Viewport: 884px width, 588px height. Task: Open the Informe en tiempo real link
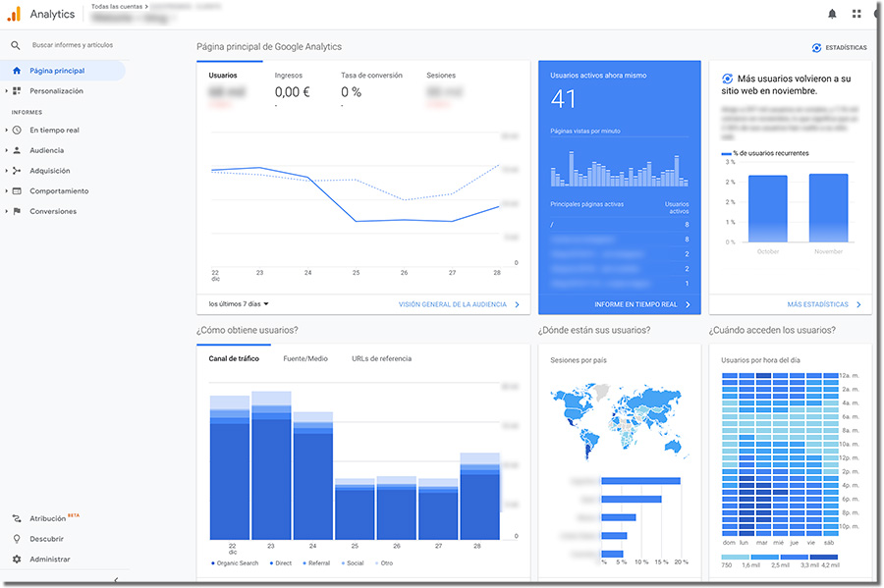(x=635, y=304)
